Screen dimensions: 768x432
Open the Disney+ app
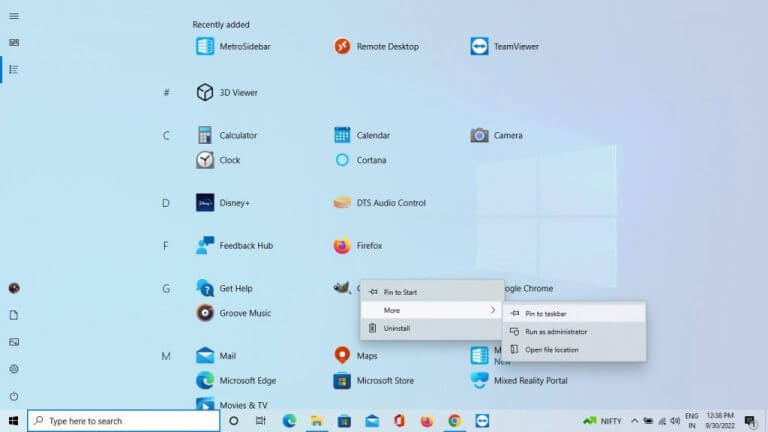pos(223,203)
